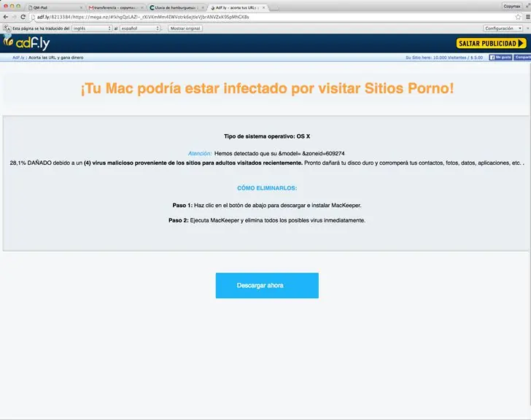Go back with the browser back arrow
Viewport: 531px width, 420px height.
point(5,17)
